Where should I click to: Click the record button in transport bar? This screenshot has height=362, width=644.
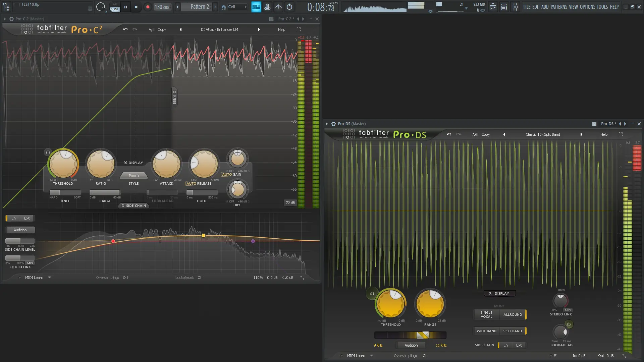pyautogui.click(x=148, y=7)
